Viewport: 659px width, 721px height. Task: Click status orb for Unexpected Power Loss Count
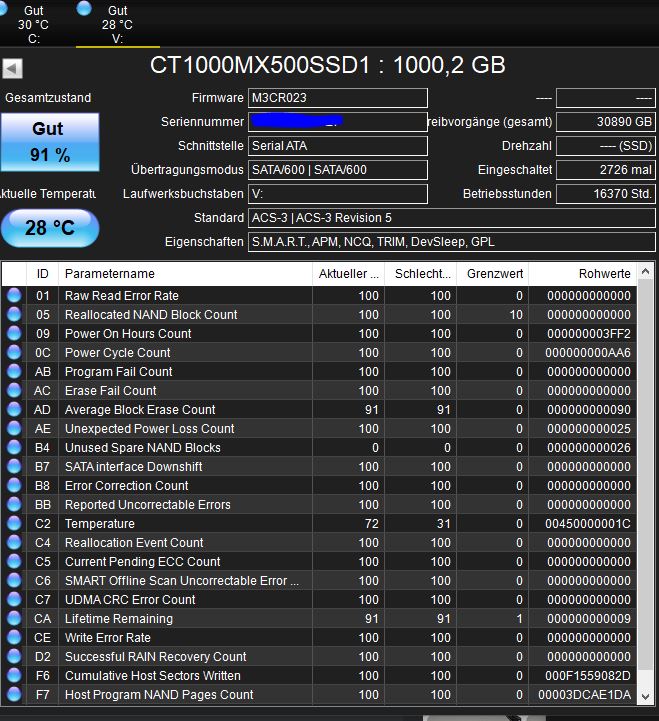click(x=14, y=428)
